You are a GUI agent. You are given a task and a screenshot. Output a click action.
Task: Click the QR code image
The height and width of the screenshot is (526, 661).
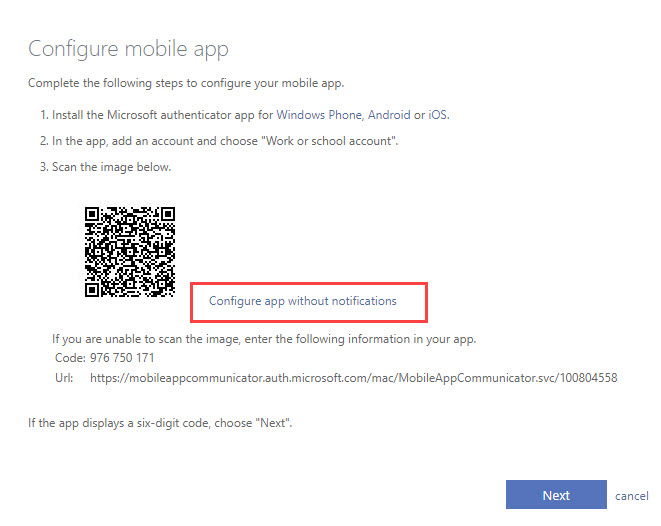[x=130, y=252]
